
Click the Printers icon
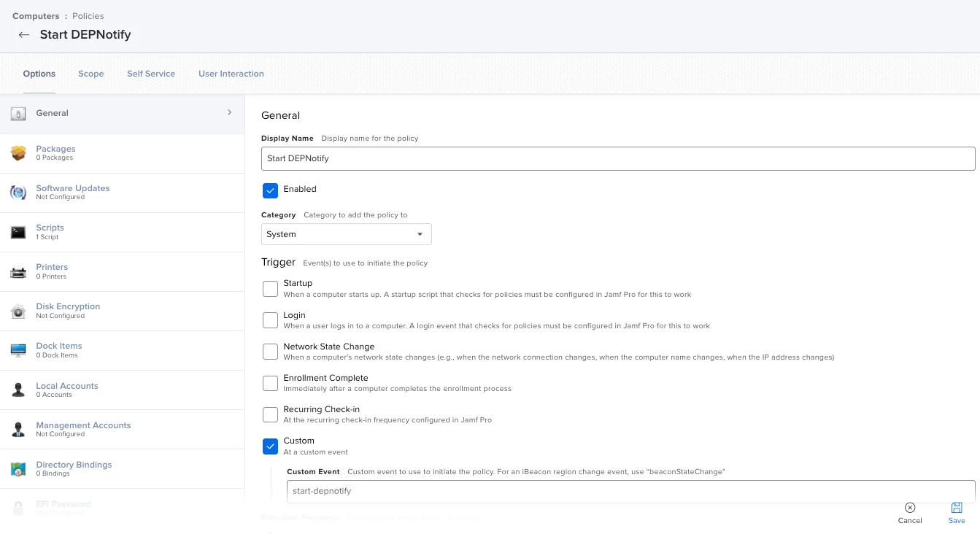[x=18, y=272]
